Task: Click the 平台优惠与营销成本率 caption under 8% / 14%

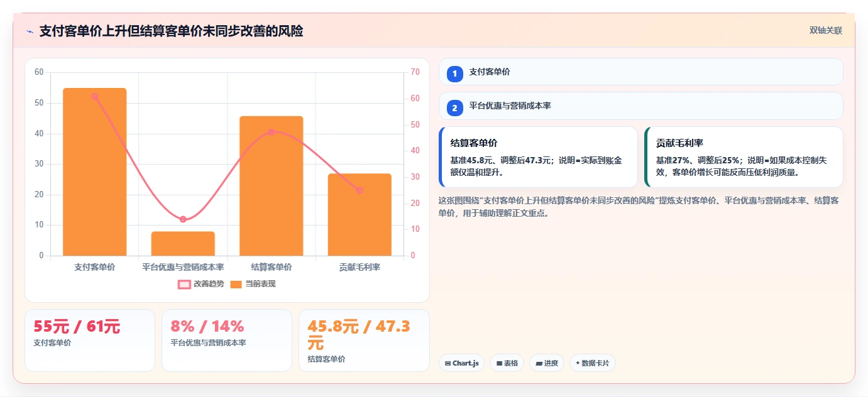Action: coord(208,343)
